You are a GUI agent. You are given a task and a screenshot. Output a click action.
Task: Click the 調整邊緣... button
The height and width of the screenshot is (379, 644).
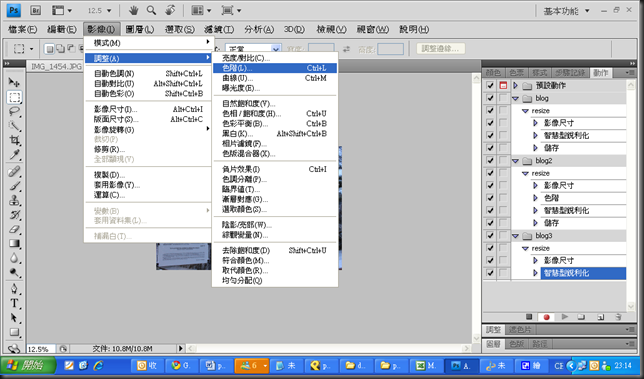[x=441, y=48]
